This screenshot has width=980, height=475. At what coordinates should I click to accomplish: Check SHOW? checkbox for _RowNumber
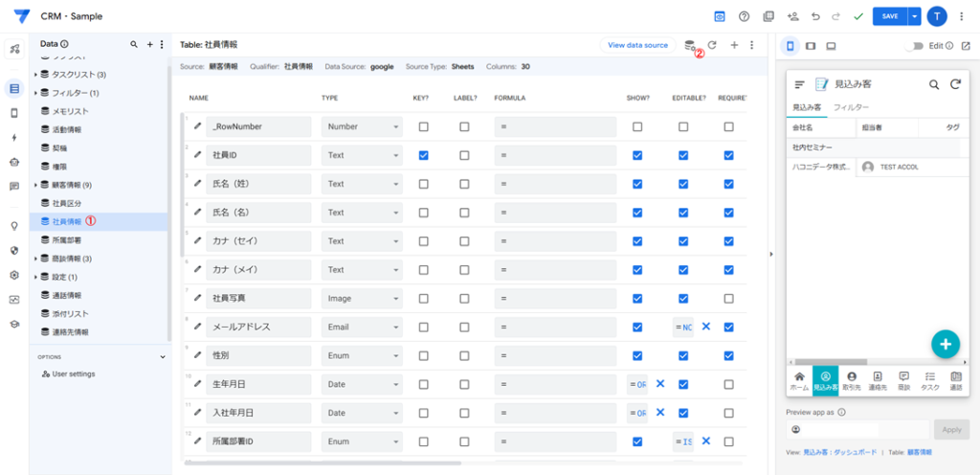[636, 126]
